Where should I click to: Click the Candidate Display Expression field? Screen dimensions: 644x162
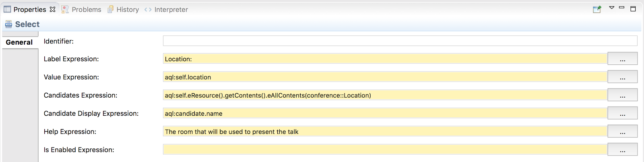coord(384,113)
